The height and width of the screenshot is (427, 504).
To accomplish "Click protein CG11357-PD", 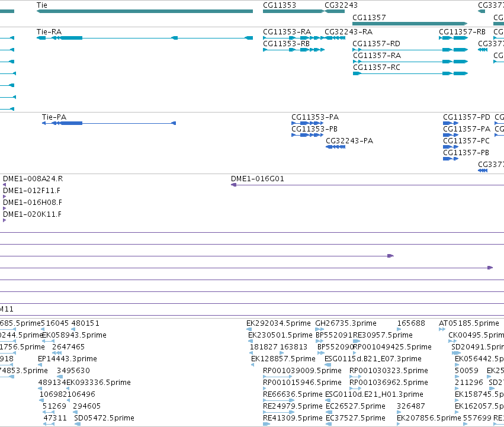I will click(467, 117).
